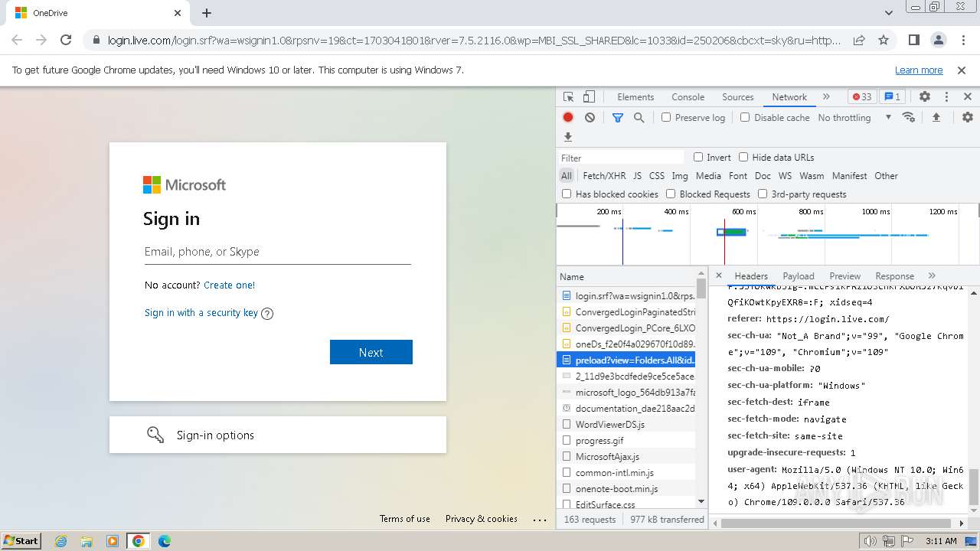Open DevTools customize three-dot menu
Screen dimensions: 980x551
click(x=946, y=97)
